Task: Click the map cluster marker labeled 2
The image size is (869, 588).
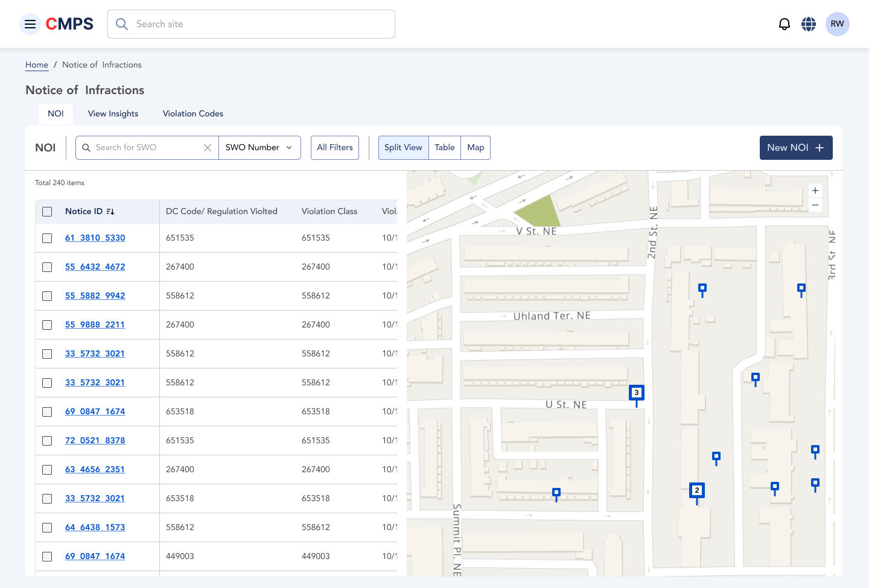Action: pos(696,490)
